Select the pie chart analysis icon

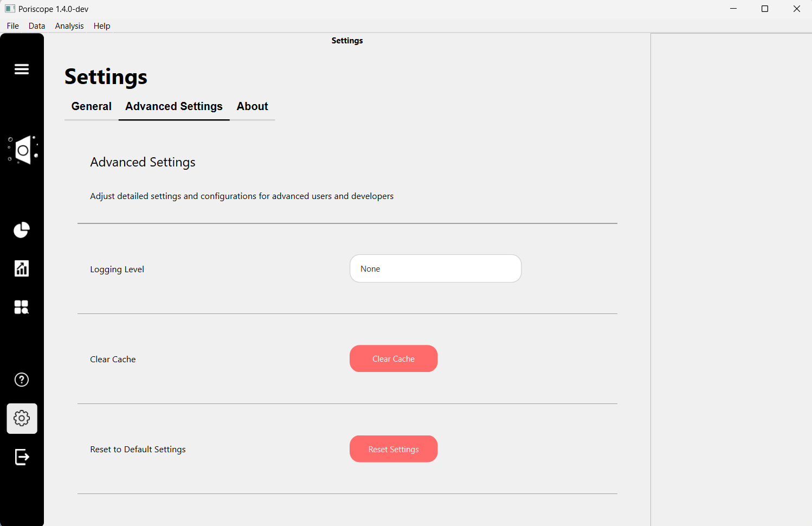pyautogui.click(x=21, y=230)
